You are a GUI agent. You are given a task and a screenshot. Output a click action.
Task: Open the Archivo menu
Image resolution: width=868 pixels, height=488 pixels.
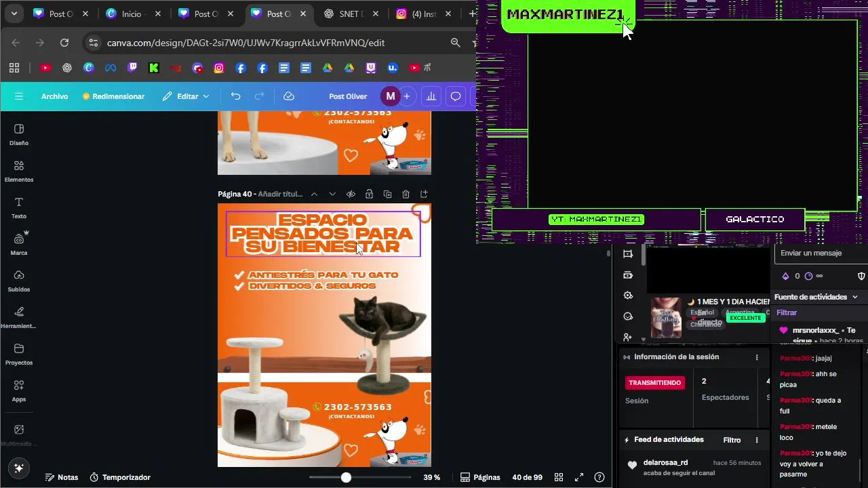(x=54, y=96)
